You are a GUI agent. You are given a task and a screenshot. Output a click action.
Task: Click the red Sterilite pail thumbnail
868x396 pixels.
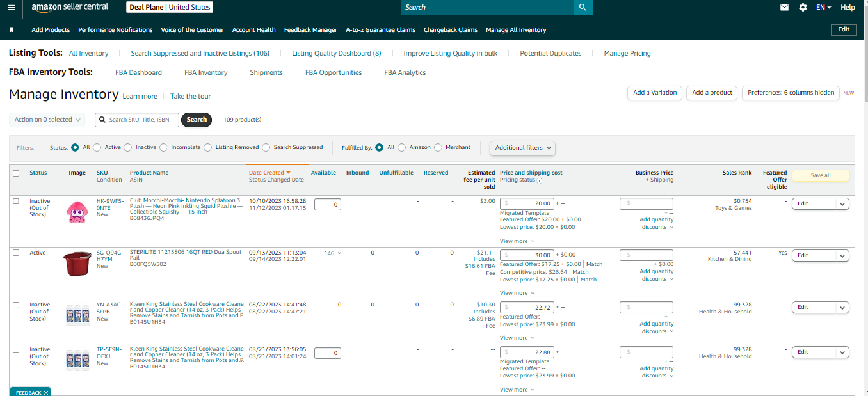pos(77,263)
